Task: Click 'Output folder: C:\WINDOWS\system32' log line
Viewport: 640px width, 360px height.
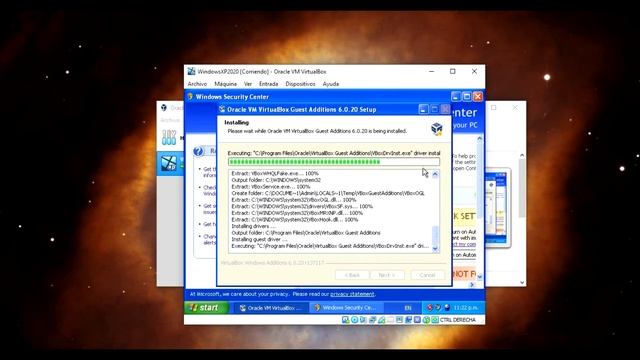Action: [x=276, y=180]
